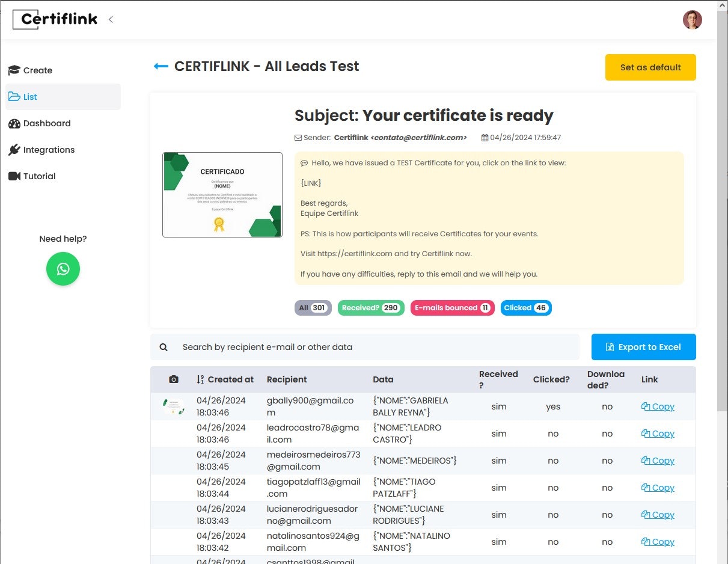Image resolution: width=728 pixels, height=564 pixels.
Task: Filter by Received? 290 badge
Action: [371, 308]
